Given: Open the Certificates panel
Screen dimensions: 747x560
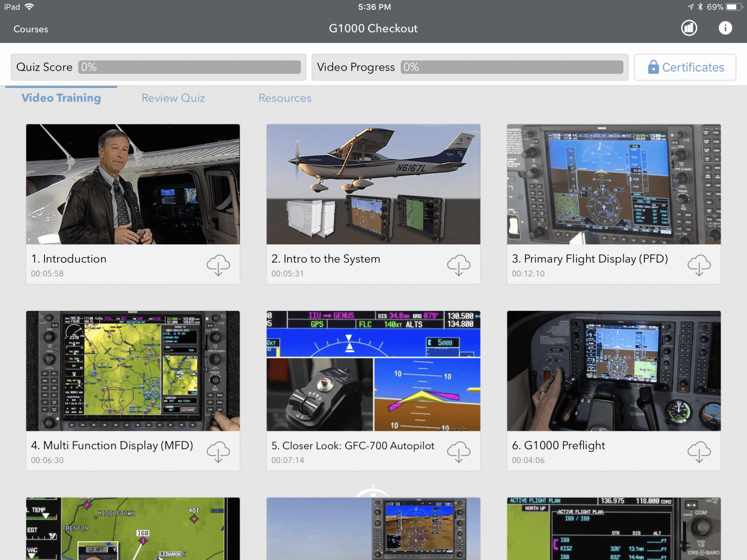Looking at the screenshot, I should coord(685,67).
